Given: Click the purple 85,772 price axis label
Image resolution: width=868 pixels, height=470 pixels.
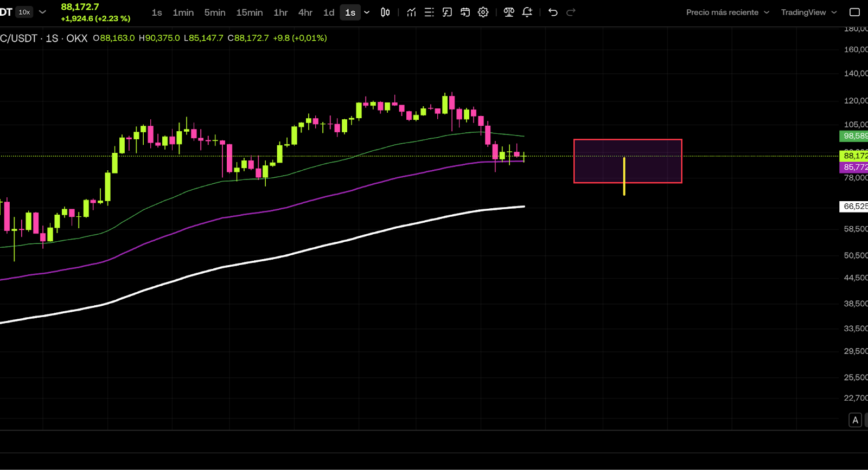Looking at the screenshot, I should [x=854, y=167].
